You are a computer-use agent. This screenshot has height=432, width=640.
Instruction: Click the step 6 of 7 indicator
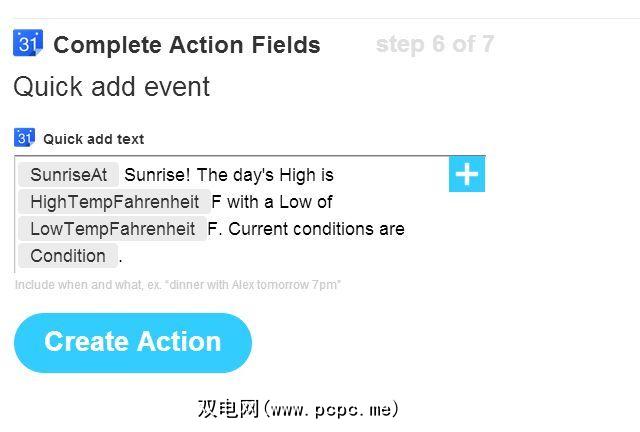[434, 44]
